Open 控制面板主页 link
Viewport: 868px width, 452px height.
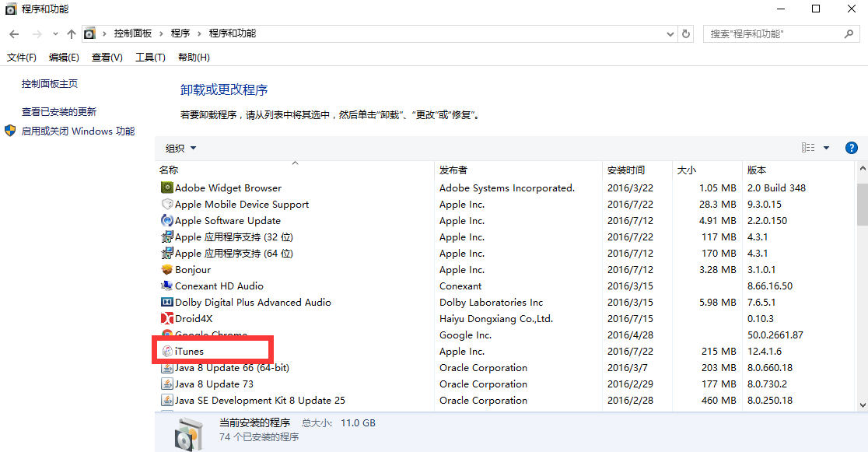tap(50, 84)
